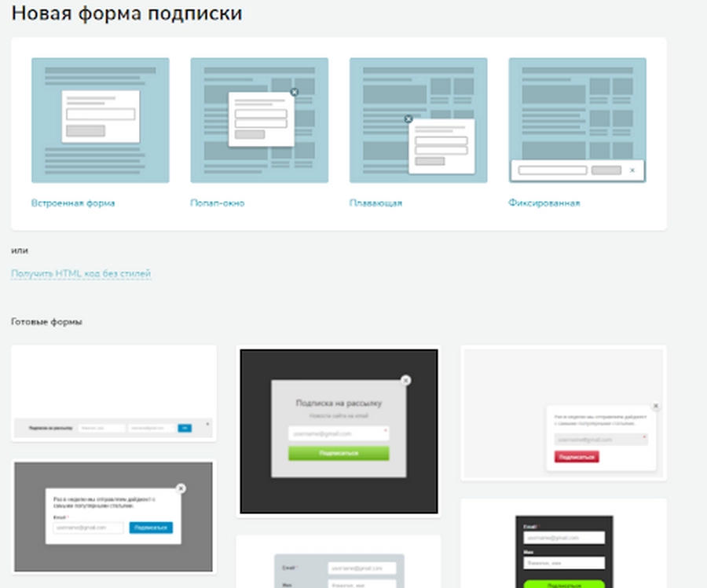
Task: Click the Плавающая text link
Action: 375,203
